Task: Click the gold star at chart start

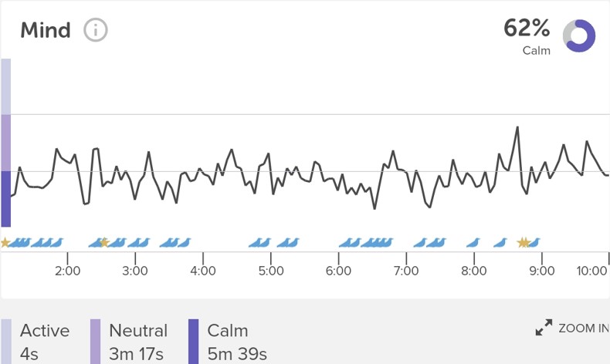Action: pyautogui.click(x=5, y=243)
